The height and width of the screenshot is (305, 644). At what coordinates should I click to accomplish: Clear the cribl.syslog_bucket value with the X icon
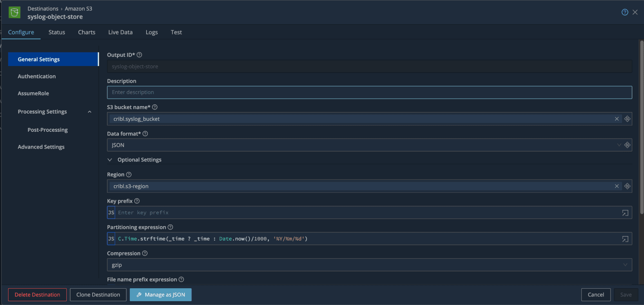[617, 119]
